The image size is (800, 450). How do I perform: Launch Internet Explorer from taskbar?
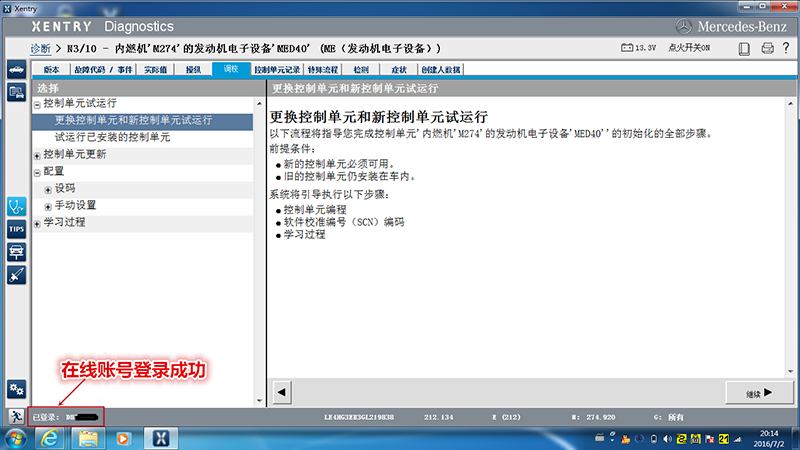point(49,439)
